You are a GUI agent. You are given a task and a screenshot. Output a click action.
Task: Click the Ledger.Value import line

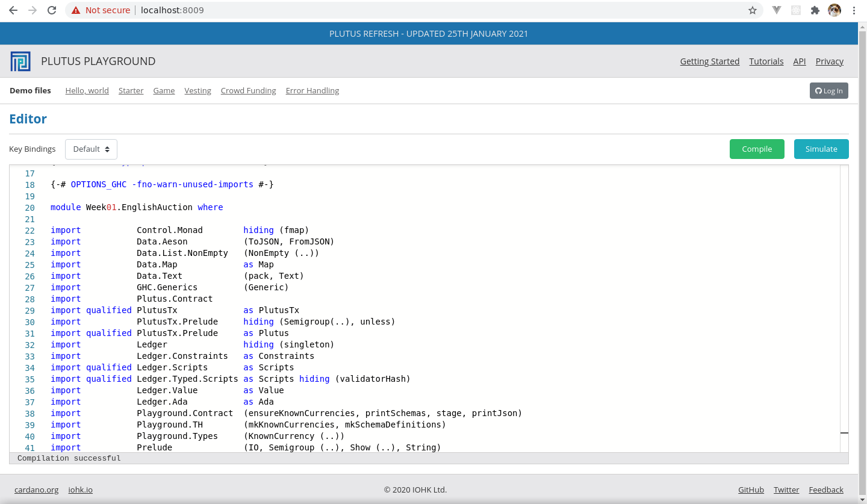167,390
